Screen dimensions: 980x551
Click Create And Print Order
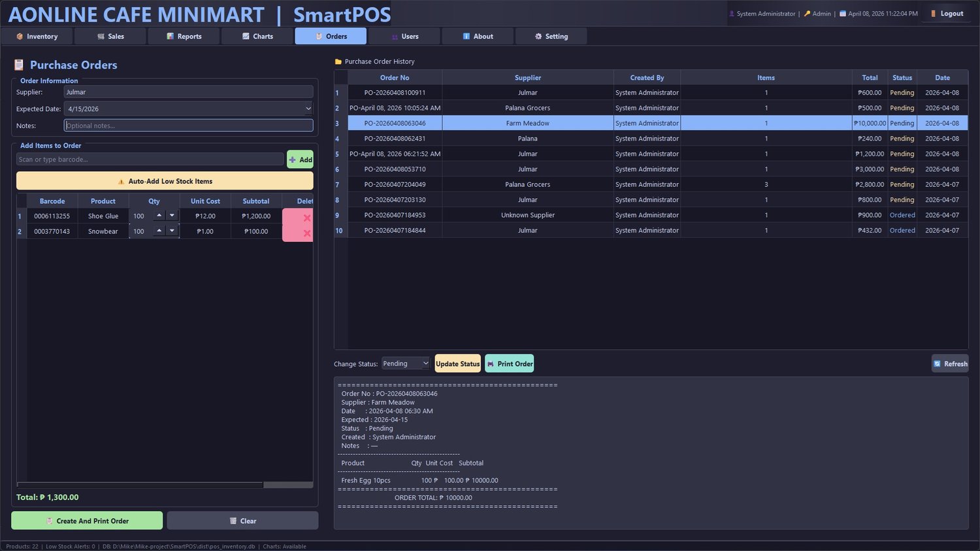point(87,521)
